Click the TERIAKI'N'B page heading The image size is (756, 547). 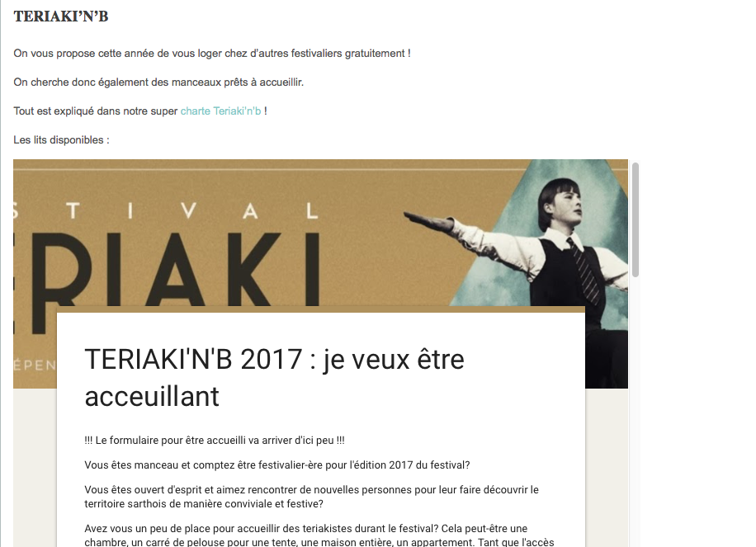click(61, 17)
